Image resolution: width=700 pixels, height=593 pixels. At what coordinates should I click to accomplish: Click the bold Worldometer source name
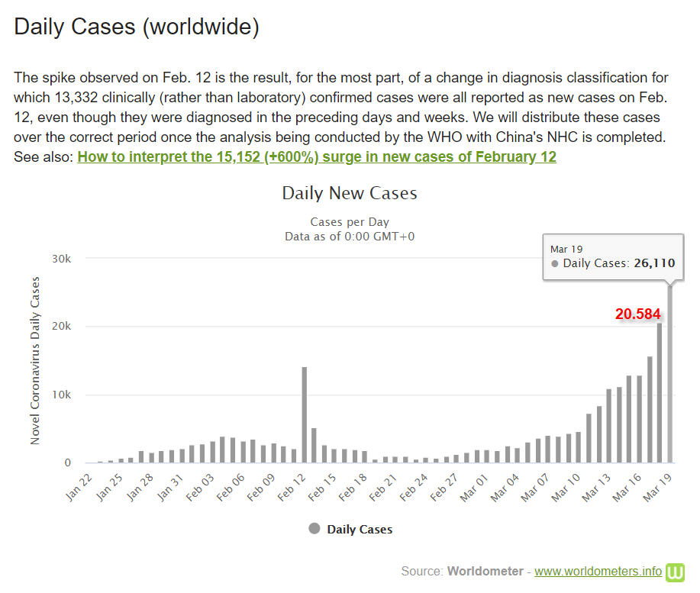point(485,571)
